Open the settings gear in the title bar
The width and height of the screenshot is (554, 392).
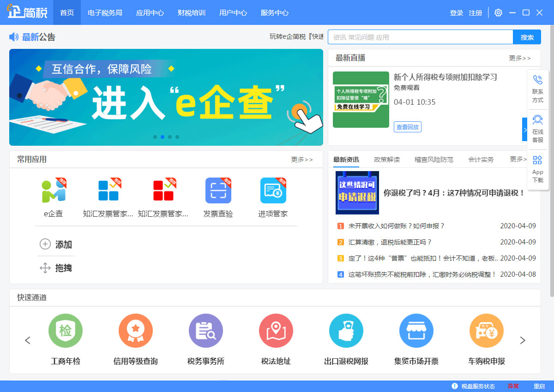tap(498, 12)
